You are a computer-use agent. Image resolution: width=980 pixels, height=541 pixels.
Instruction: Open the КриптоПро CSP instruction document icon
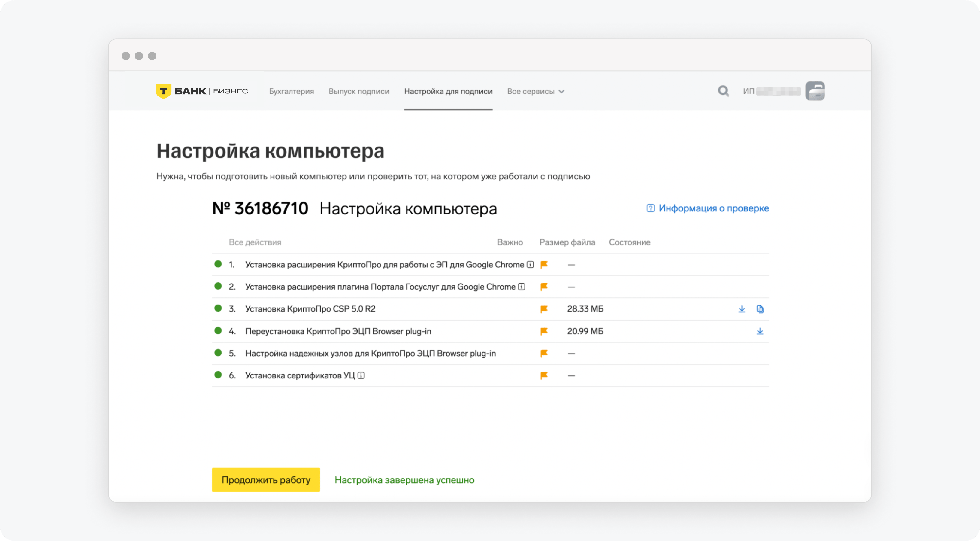[x=760, y=309]
